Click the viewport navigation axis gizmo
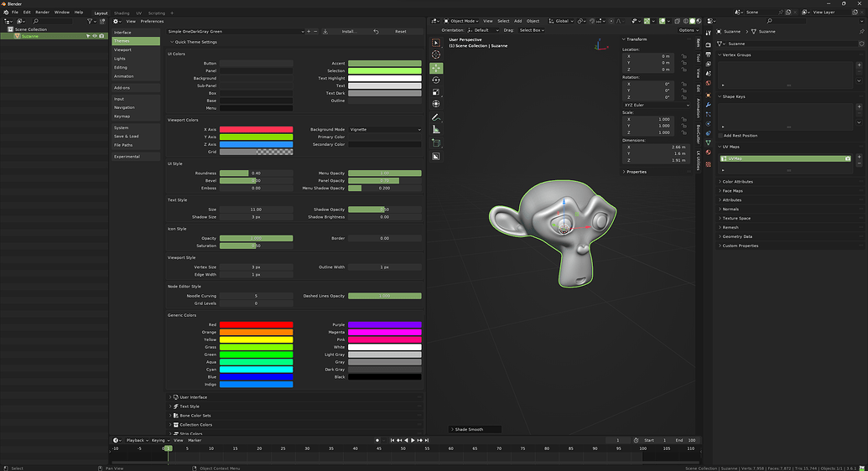 click(600, 45)
